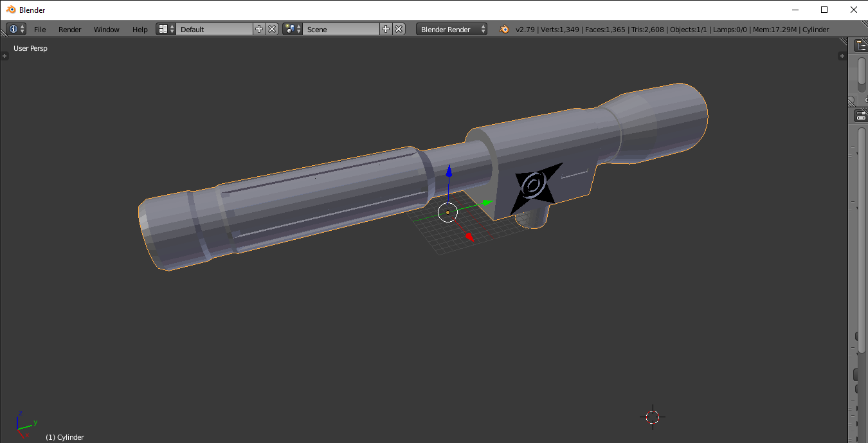
Task: Expand the tool shelf with left plus
Action: [x=5, y=56]
